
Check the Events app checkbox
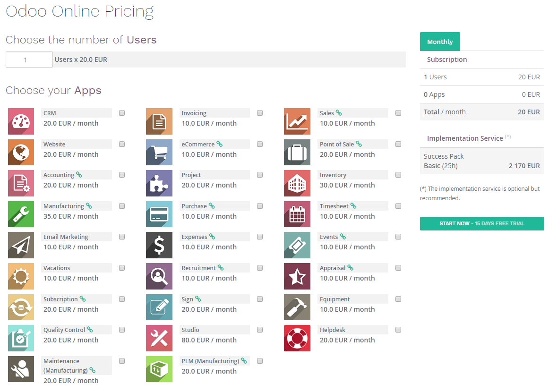coord(398,237)
